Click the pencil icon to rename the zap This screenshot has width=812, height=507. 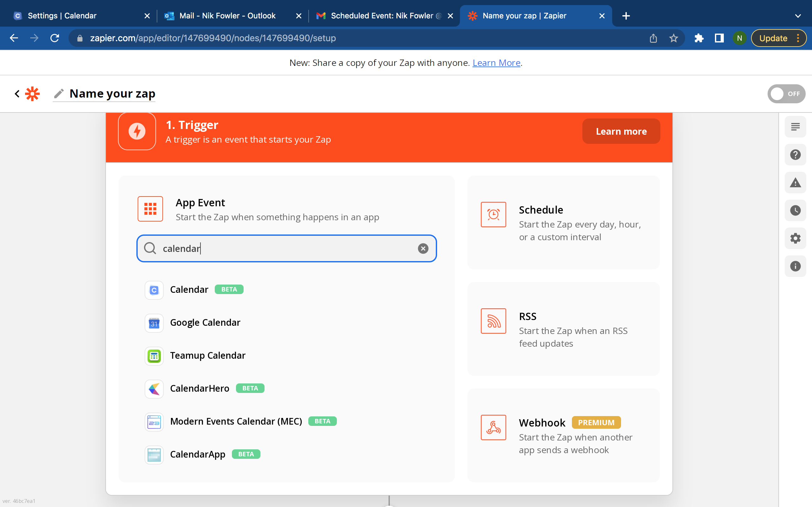tap(59, 93)
